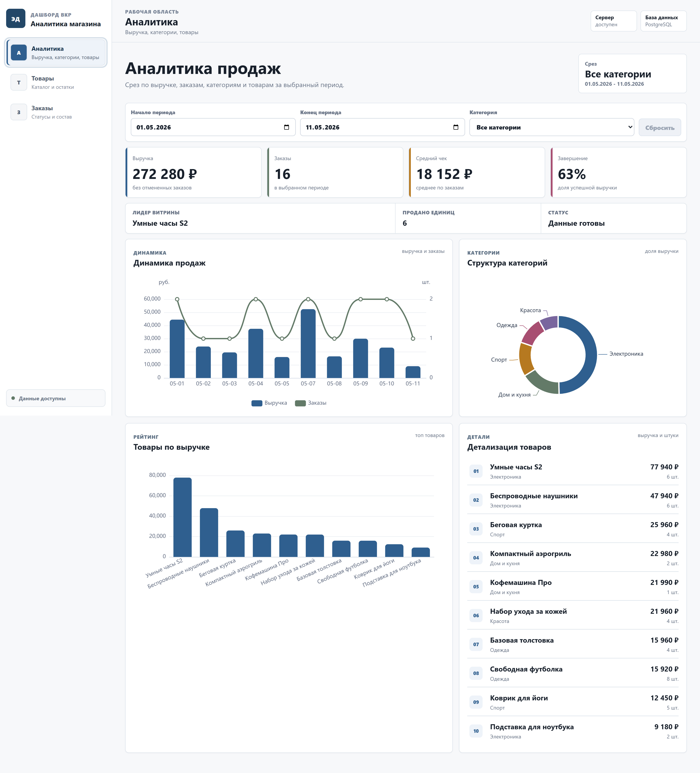Click the Детализация товаров title
The image size is (700, 773).
tap(509, 447)
